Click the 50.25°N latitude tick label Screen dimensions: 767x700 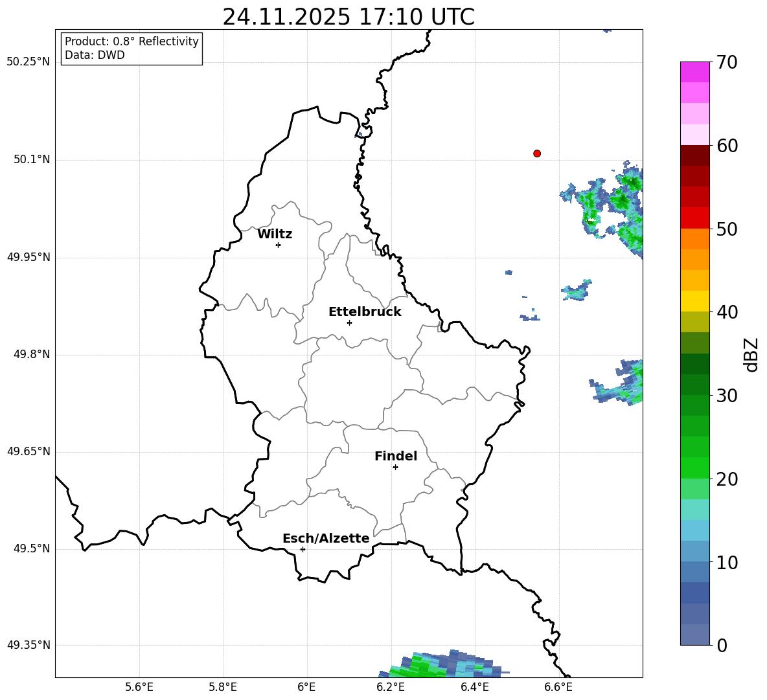pyautogui.click(x=28, y=62)
